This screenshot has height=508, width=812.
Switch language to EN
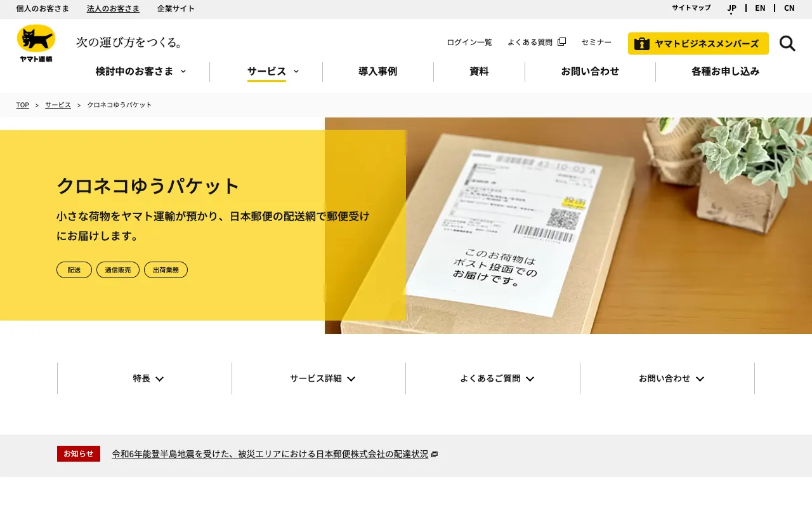(x=760, y=8)
